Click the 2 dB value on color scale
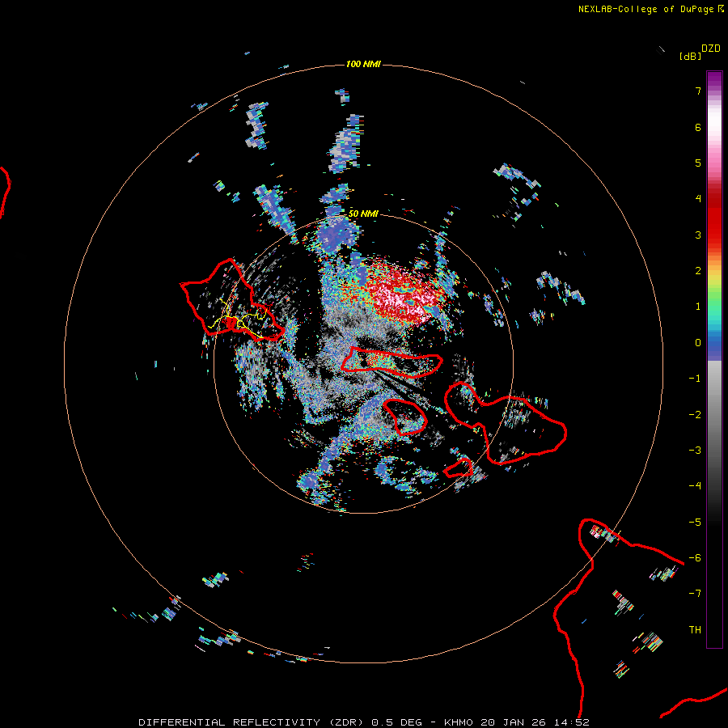Viewport: 728px width, 728px height. [x=698, y=271]
